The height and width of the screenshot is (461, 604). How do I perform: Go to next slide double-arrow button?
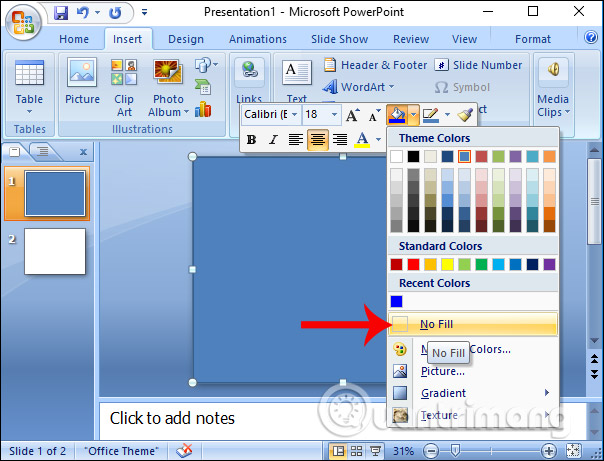[594, 374]
